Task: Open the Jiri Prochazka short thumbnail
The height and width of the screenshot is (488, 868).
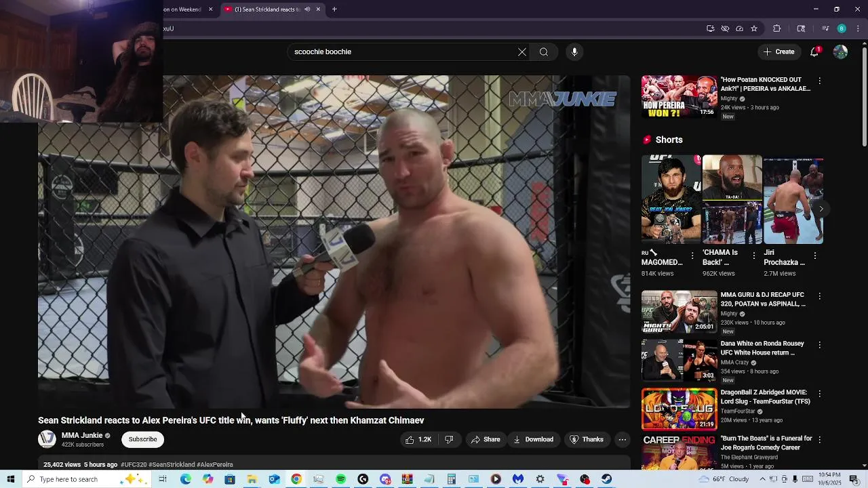Action: point(793,199)
